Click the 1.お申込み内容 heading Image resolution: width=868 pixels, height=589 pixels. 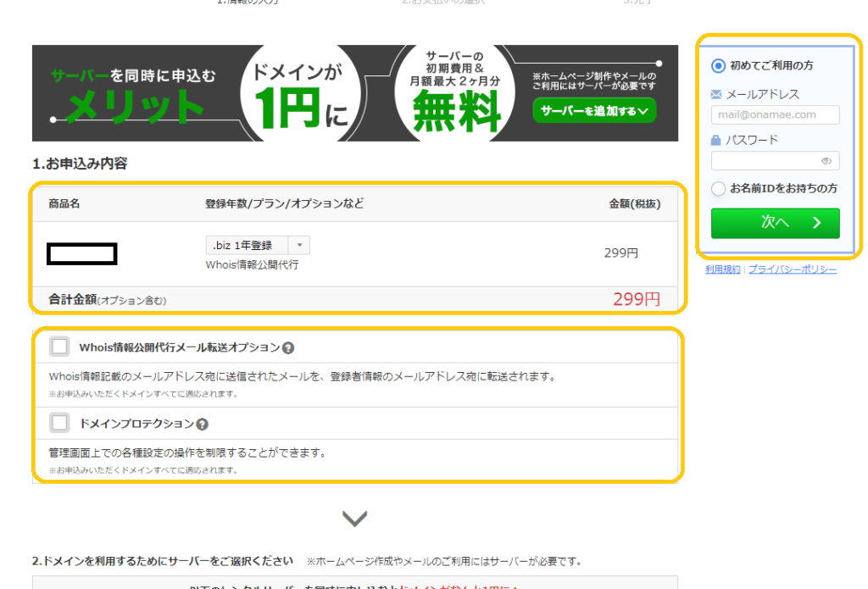(80, 164)
